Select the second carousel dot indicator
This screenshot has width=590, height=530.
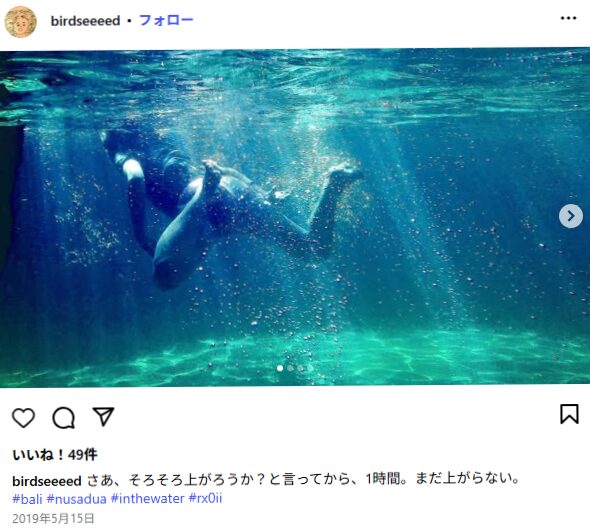pos(290,368)
